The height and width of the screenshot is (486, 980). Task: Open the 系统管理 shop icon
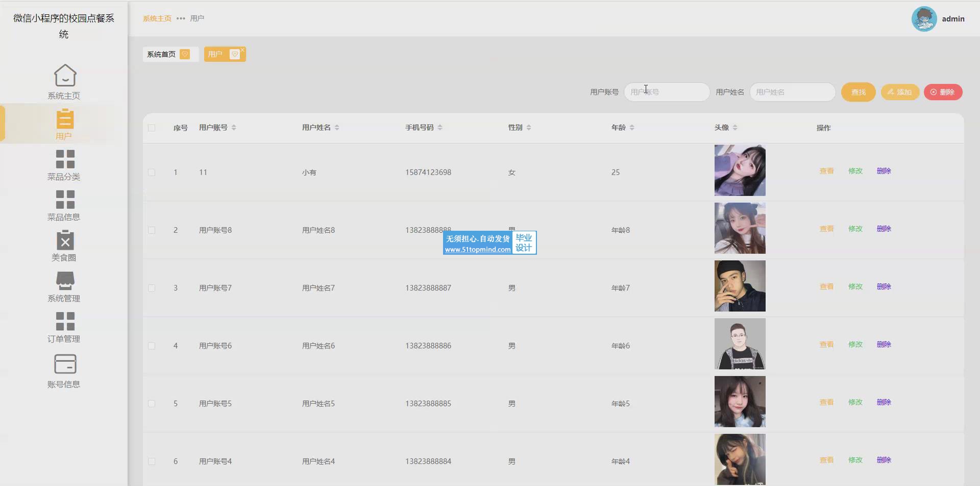pos(65,281)
